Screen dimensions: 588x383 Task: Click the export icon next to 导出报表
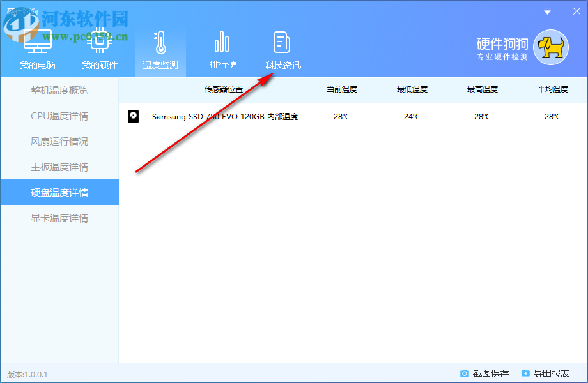(x=526, y=373)
